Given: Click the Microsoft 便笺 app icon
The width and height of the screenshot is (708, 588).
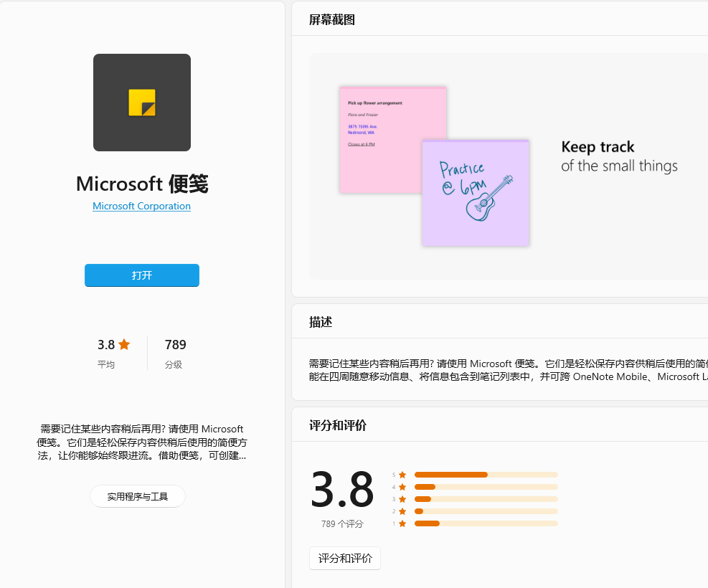Looking at the screenshot, I should coord(142,103).
